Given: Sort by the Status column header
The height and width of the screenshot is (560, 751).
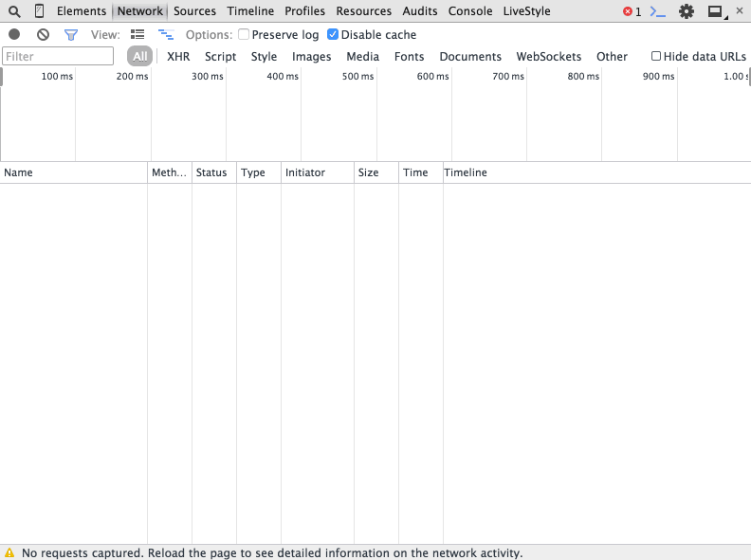Looking at the screenshot, I should tap(214, 172).
